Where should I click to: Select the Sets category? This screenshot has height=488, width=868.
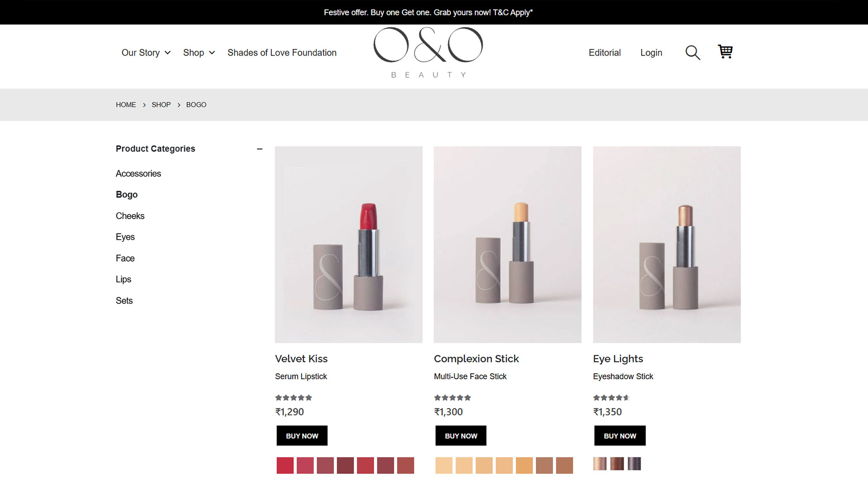[x=124, y=300]
